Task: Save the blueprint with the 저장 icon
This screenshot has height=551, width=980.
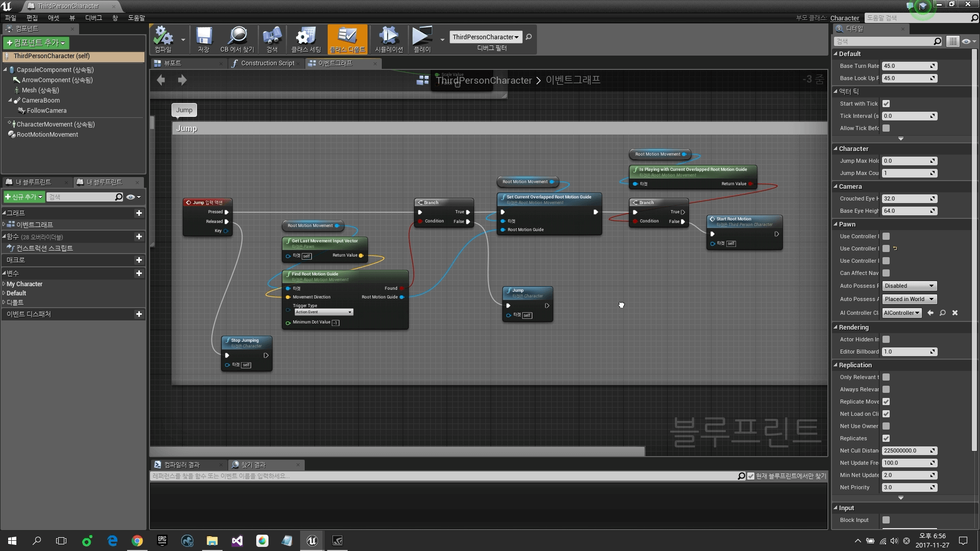Action: point(204,40)
